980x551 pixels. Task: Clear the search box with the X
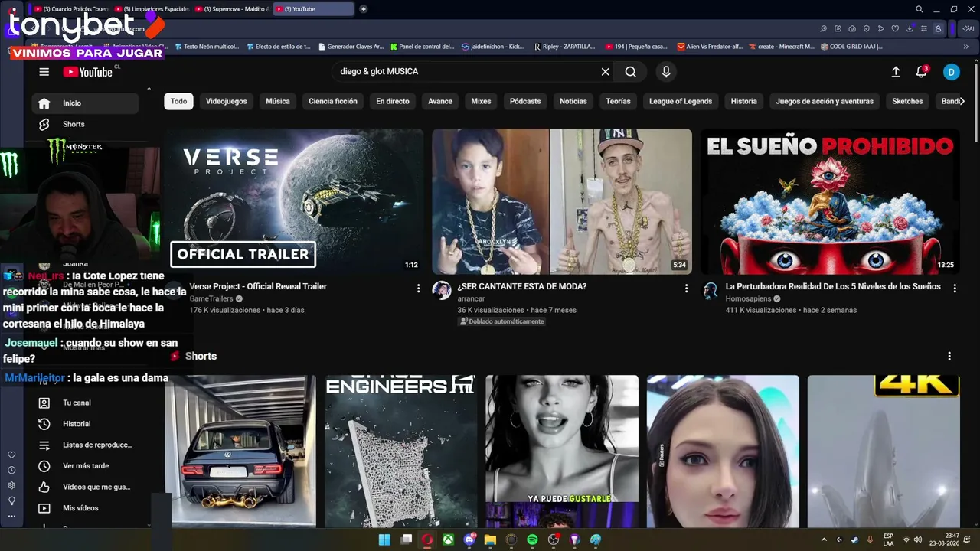[605, 72]
